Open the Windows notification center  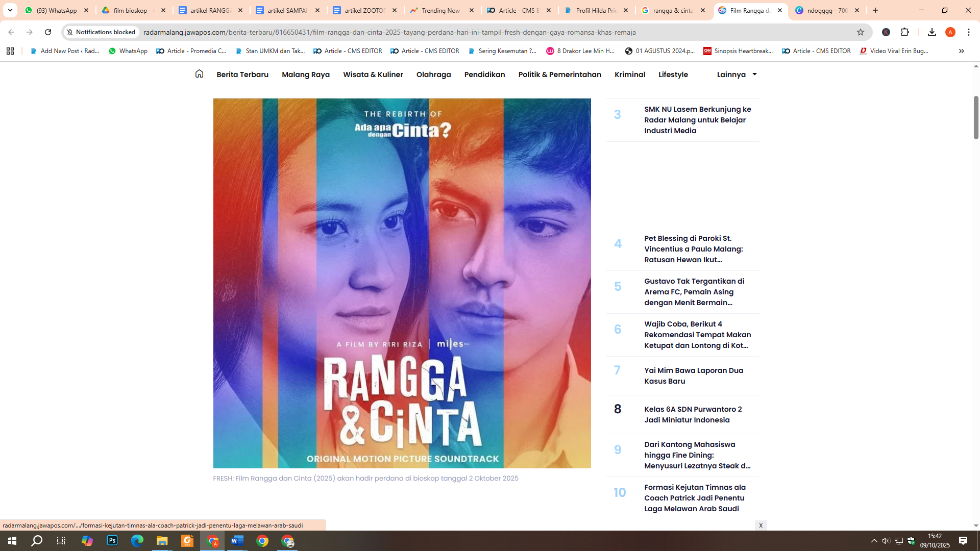click(x=963, y=541)
